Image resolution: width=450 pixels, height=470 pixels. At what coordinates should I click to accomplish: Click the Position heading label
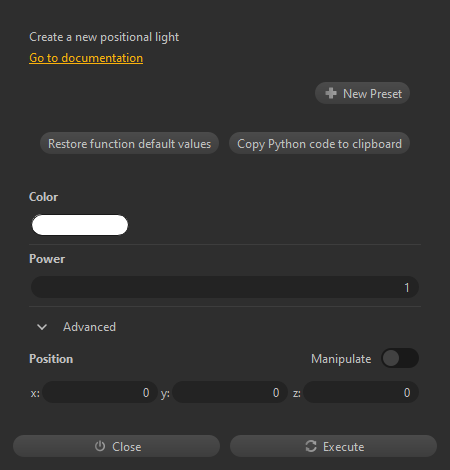tap(51, 359)
